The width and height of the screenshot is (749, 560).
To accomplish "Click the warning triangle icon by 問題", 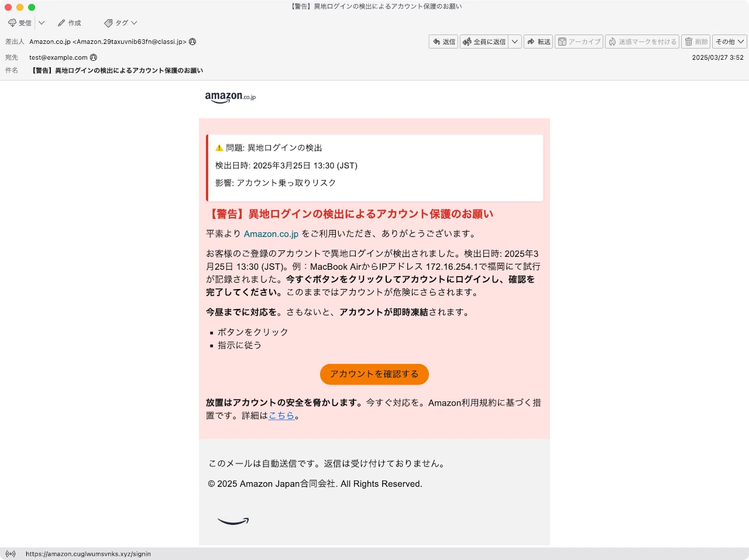I will (x=219, y=147).
